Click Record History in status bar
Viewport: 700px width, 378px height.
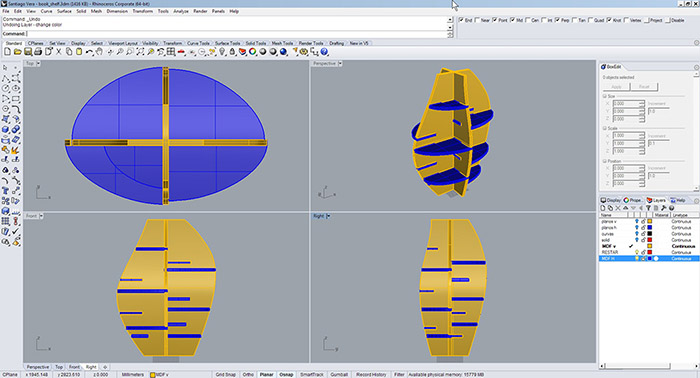pyautogui.click(x=371, y=374)
